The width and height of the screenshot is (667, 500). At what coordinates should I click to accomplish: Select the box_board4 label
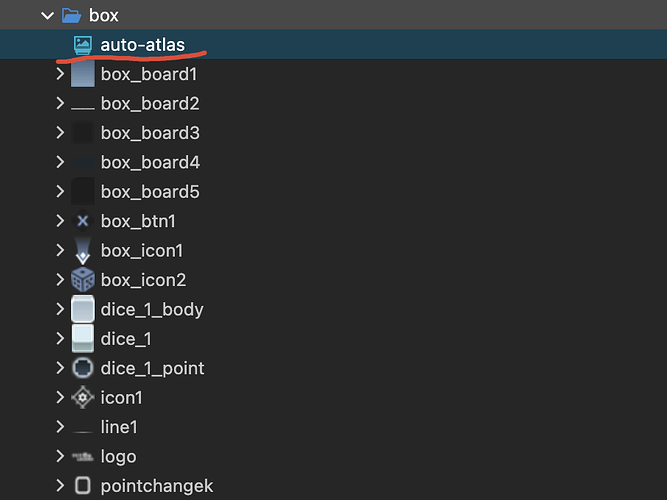[x=150, y=162]
